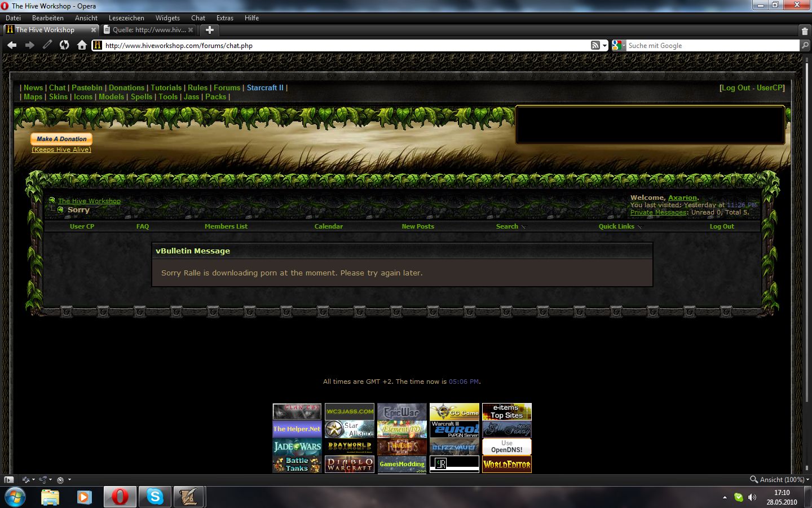Go back with the Back arrow

pyautogui.click(x=12, y=45)
